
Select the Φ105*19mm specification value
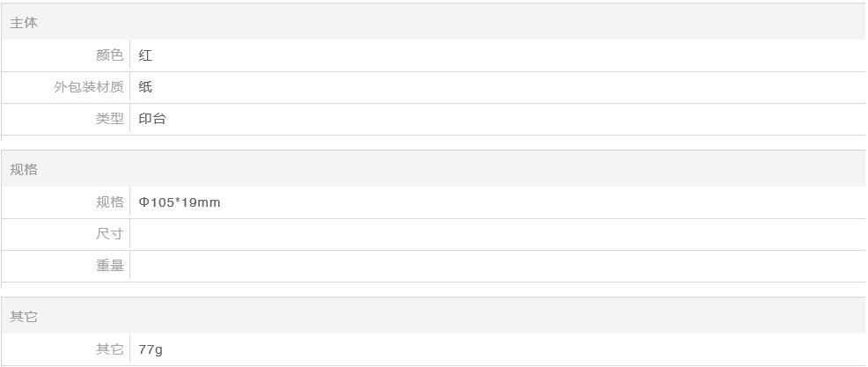coord(180,202)
